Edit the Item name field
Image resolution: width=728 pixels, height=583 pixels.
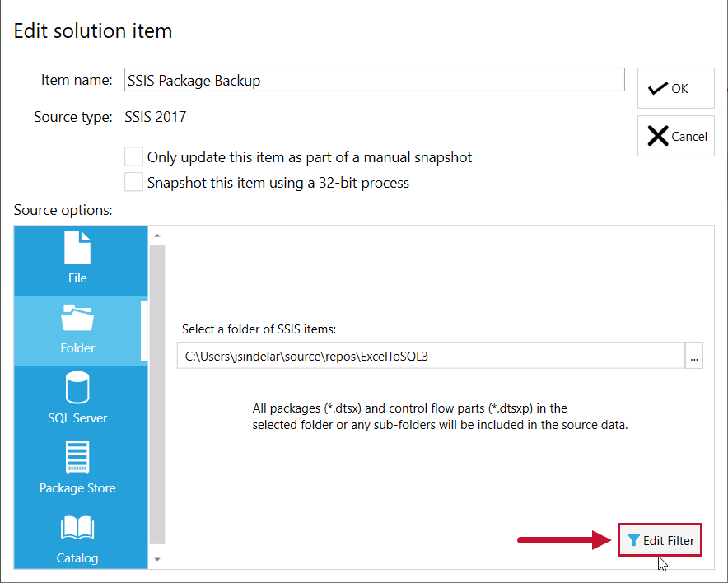(374, 80)
